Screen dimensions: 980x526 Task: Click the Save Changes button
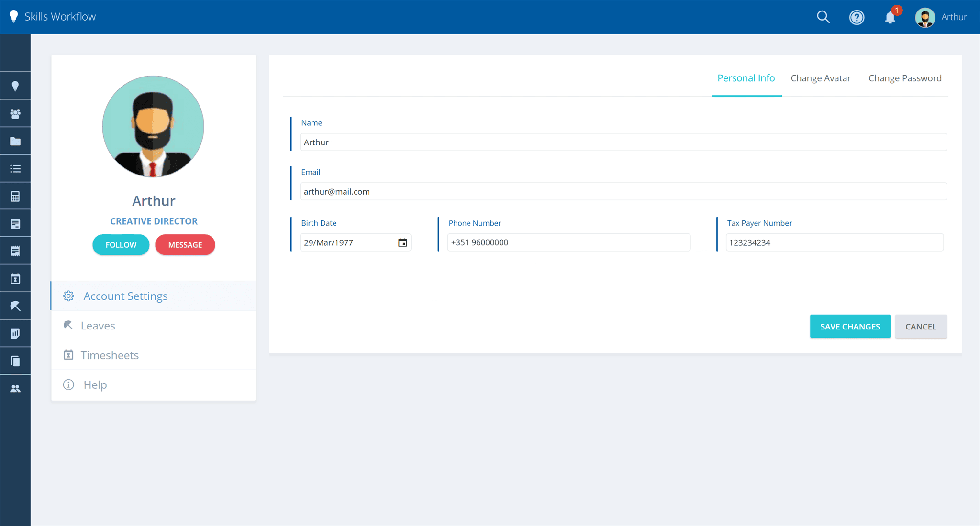850,327
